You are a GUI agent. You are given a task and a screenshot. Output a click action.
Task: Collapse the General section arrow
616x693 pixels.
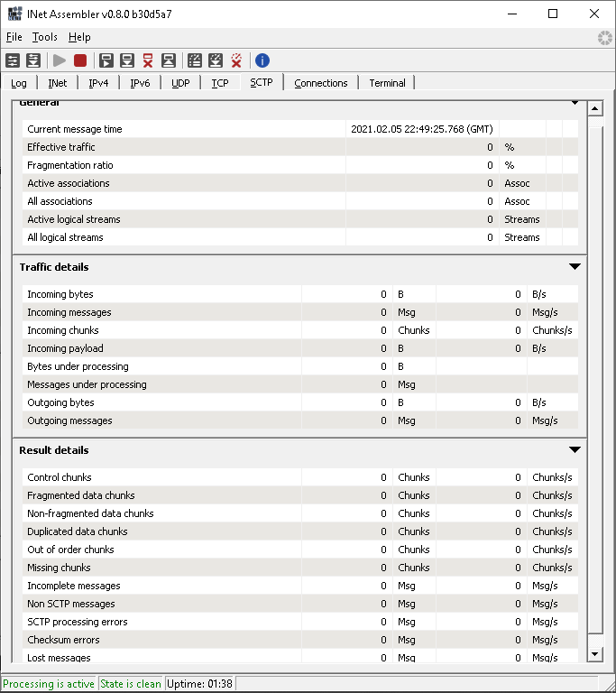tap(575, 103)
